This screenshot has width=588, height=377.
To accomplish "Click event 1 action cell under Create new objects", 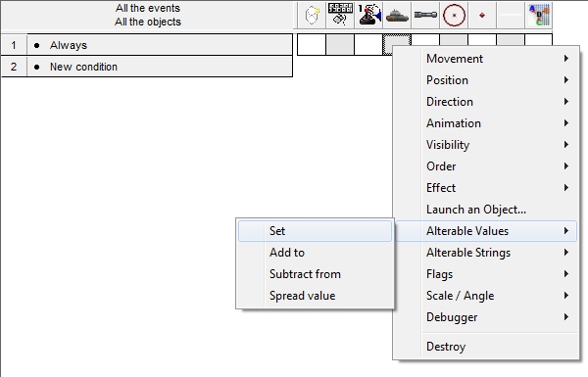I will pos(312,45).
